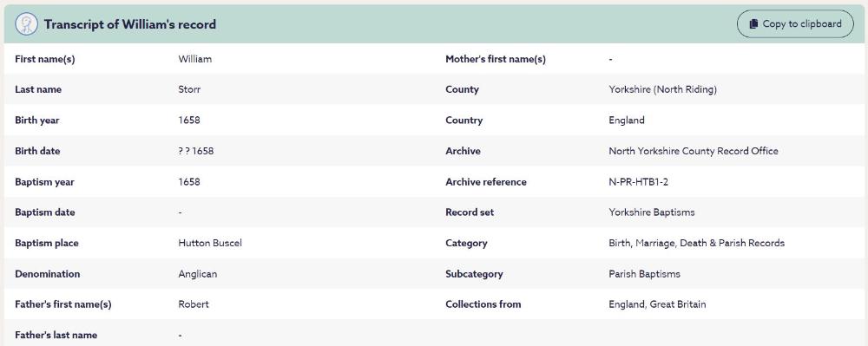Click the Father's last name label

click(56, 335)
